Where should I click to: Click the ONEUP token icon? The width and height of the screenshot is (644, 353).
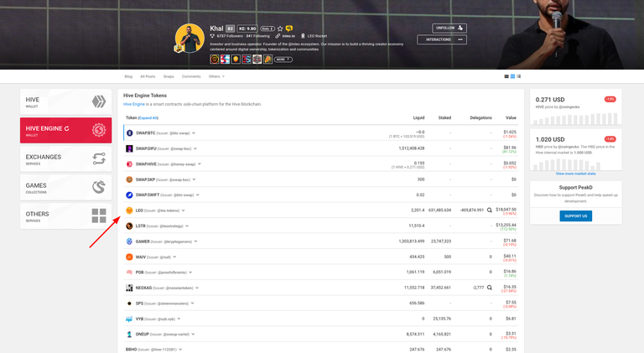[x=129, y=335]
